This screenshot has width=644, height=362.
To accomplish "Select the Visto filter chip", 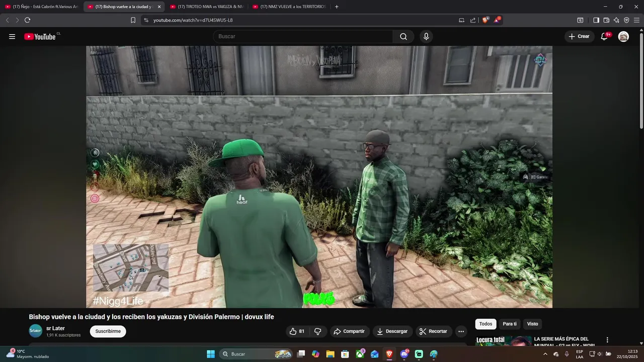I will 532,324.
